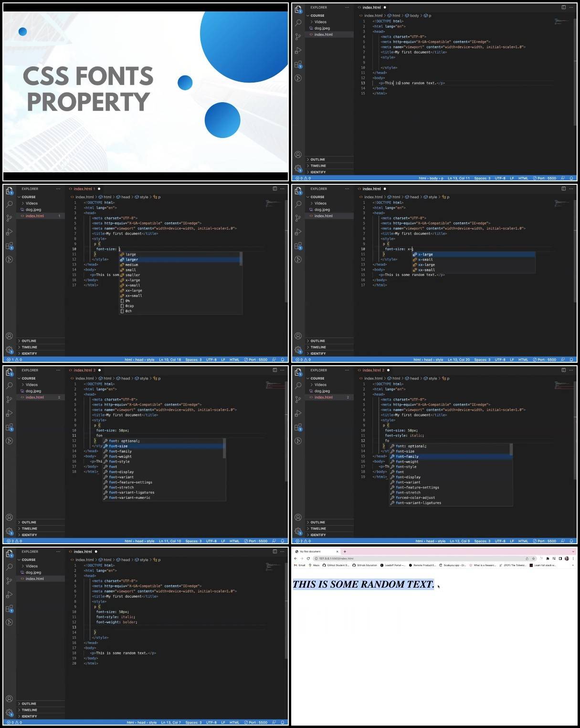This screenshot has width=580, height=728.
Task: Pick the '0%' suggestion entry
Action: click(180, 301)
